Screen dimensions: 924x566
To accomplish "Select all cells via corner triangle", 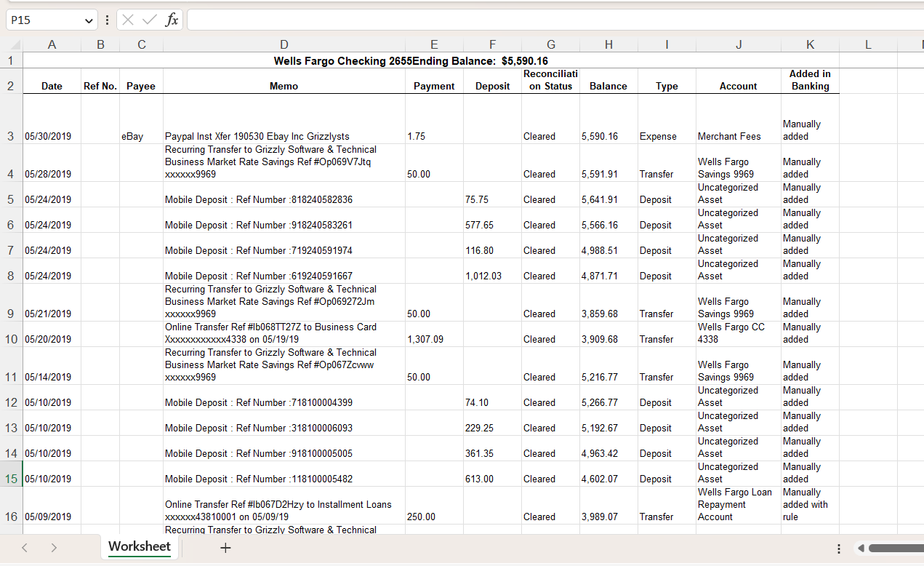I will [12, 44].
